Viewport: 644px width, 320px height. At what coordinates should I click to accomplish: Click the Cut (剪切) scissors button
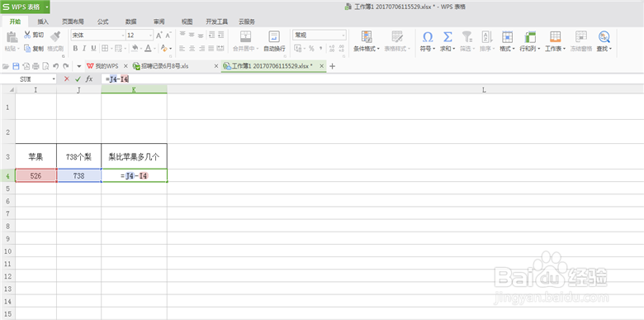(x=34, y=36)
